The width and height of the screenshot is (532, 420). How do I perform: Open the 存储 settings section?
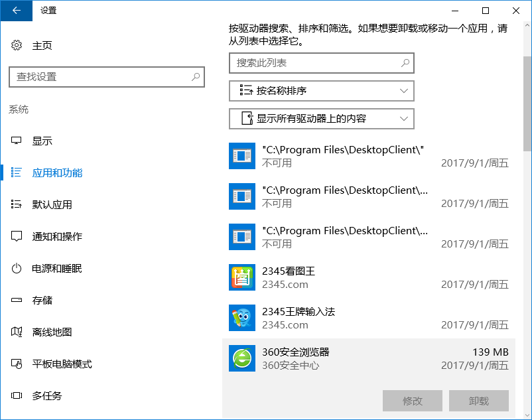(x=42, y=301)
